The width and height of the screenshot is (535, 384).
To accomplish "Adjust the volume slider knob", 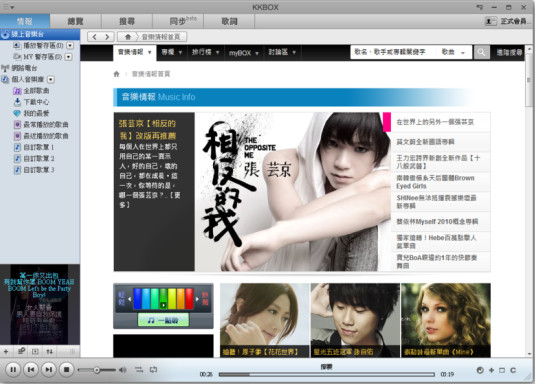I will (97, 370).
